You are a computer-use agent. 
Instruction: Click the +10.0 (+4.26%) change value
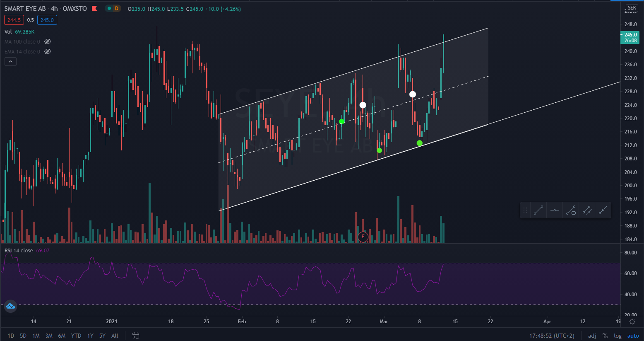coord(223,9)
